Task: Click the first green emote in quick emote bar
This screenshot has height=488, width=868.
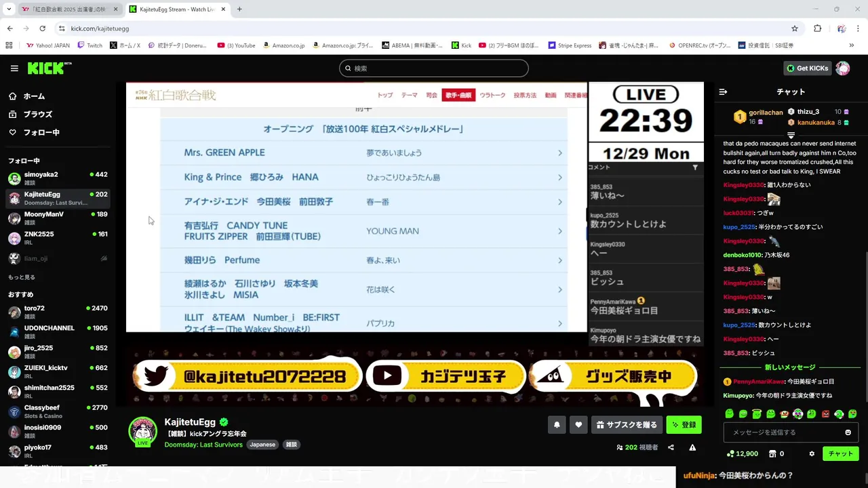Action: (x=730, y=413)
